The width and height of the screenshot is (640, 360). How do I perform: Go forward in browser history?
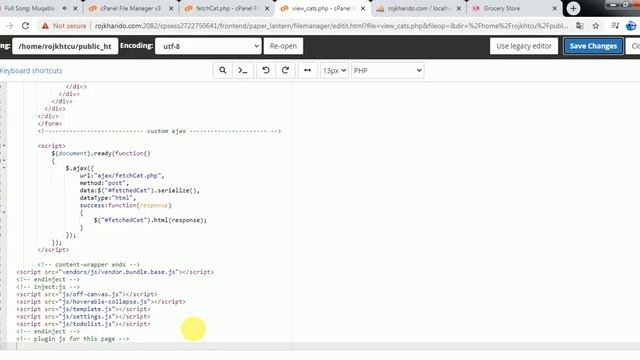click(9, 26)
